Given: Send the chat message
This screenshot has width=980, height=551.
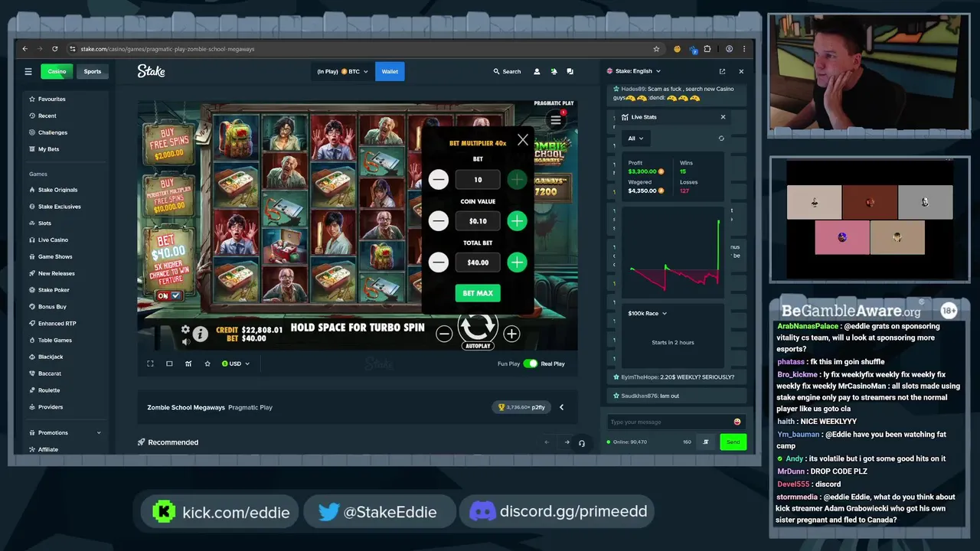Looking at the screenshot, I should pos(733,442).
